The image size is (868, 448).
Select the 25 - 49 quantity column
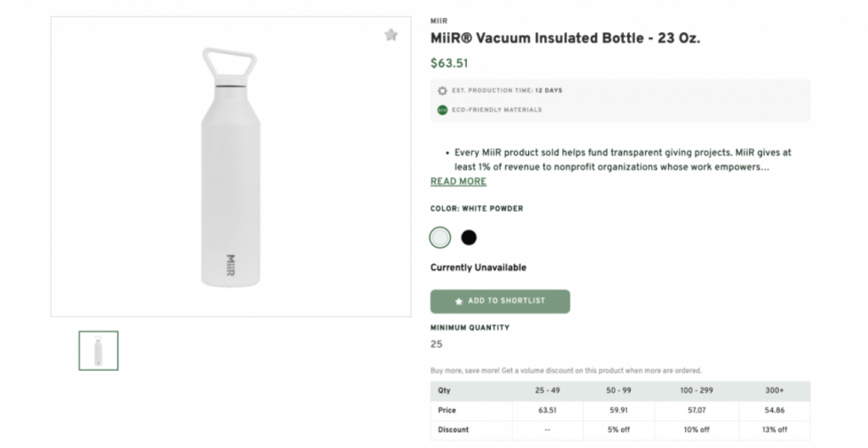(547, 391)
